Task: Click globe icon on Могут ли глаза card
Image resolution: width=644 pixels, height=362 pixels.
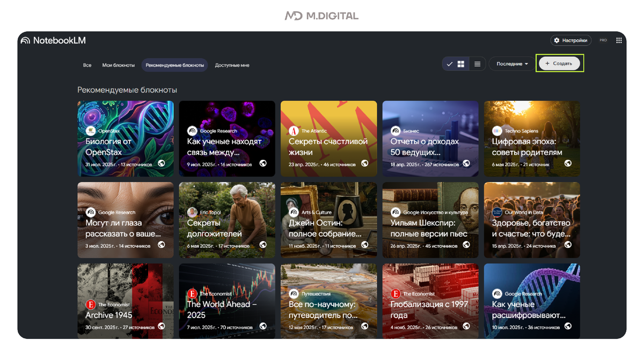Action: [x=162, y=245]
